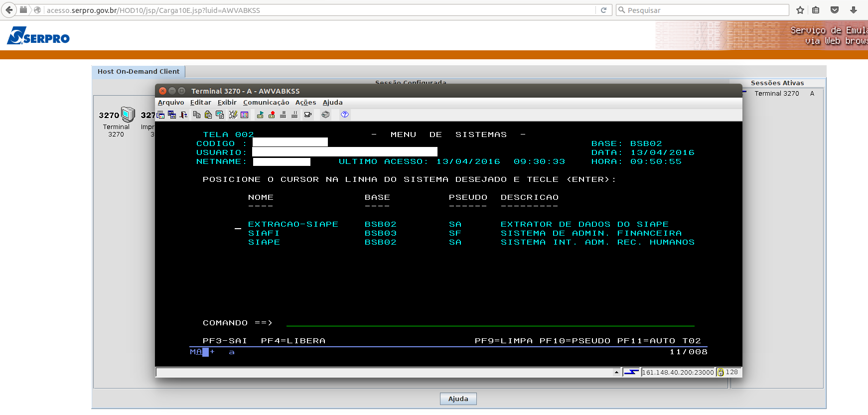The width and height of the screenshot is (868, 415).
Task: Click the 161.148.40.200:23000 host address
Action: point(678,372)
